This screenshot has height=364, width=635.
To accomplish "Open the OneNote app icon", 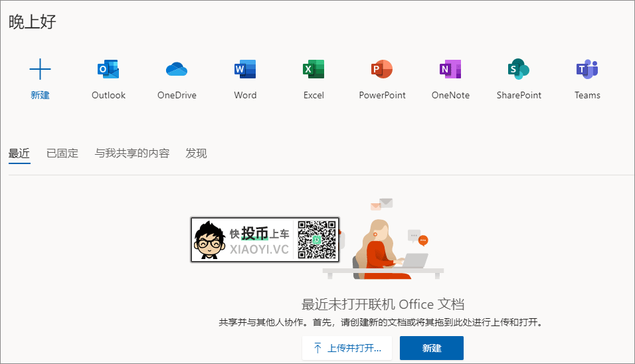I will [x=450, y=69].
